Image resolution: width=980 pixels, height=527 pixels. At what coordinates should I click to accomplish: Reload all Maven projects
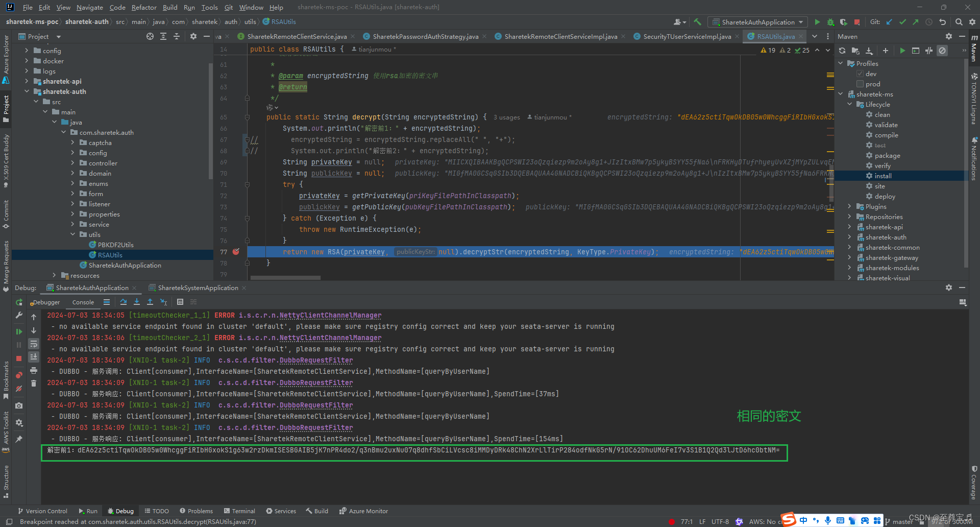[x=842, y=51]
